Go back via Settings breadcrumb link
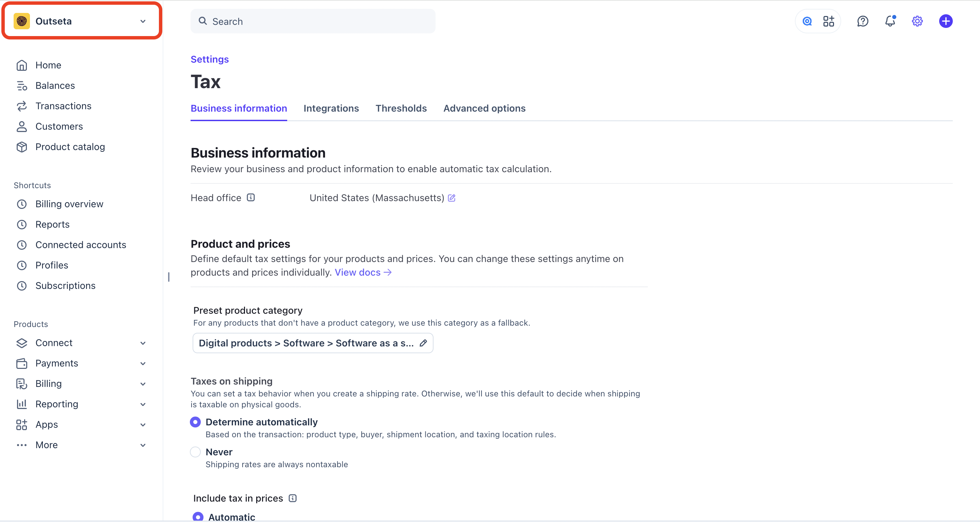Screen dimensions: 980x522 pyautogui.click(x=210, y=59)
